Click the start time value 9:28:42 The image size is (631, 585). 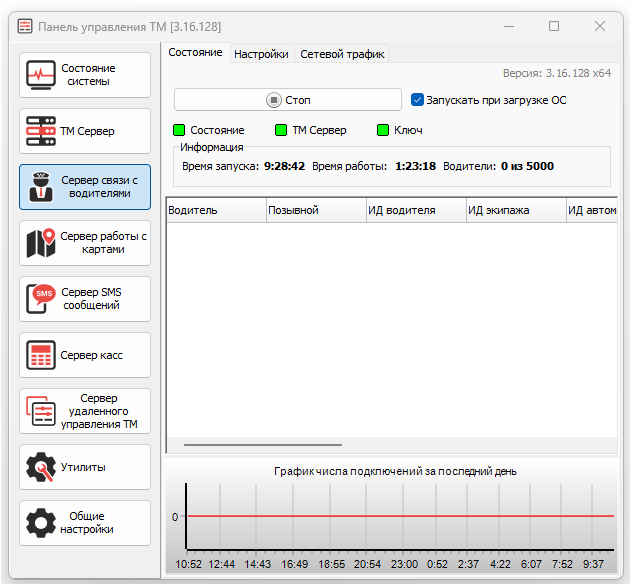284,166
